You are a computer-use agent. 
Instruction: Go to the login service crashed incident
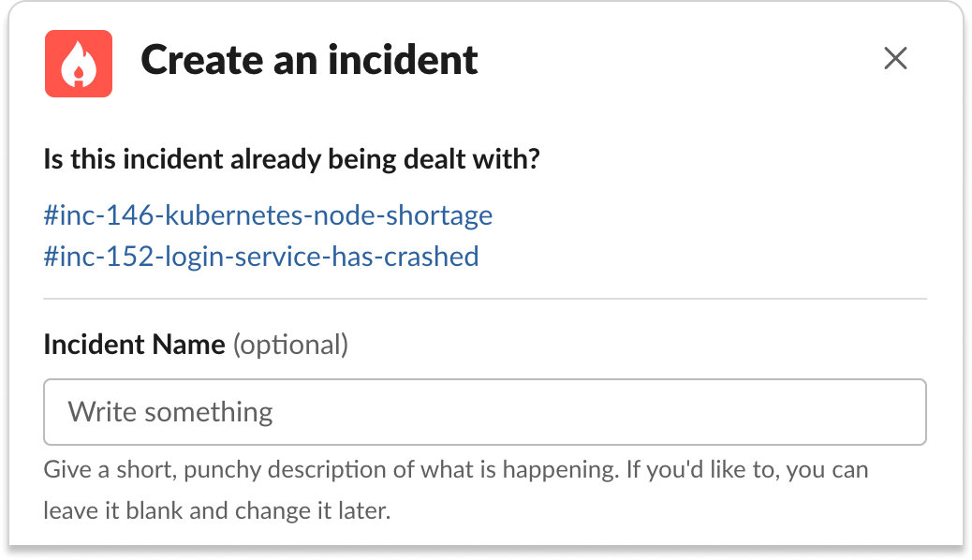click(261, 257)
